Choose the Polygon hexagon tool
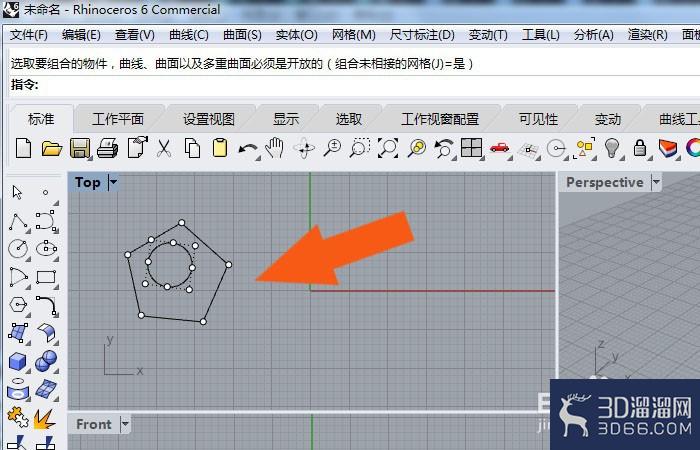Viewport: 700px width, 450px height. click(x=18, y=306)
